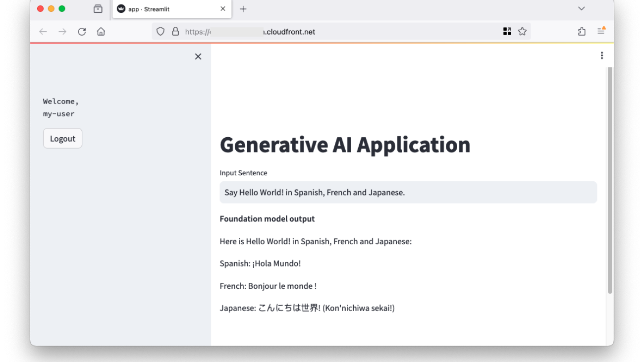The height and width of the screenshot is (362, 644).
Task: Click the Spanish: ¡Hola Mundo! line
Action: click(260, 263)
